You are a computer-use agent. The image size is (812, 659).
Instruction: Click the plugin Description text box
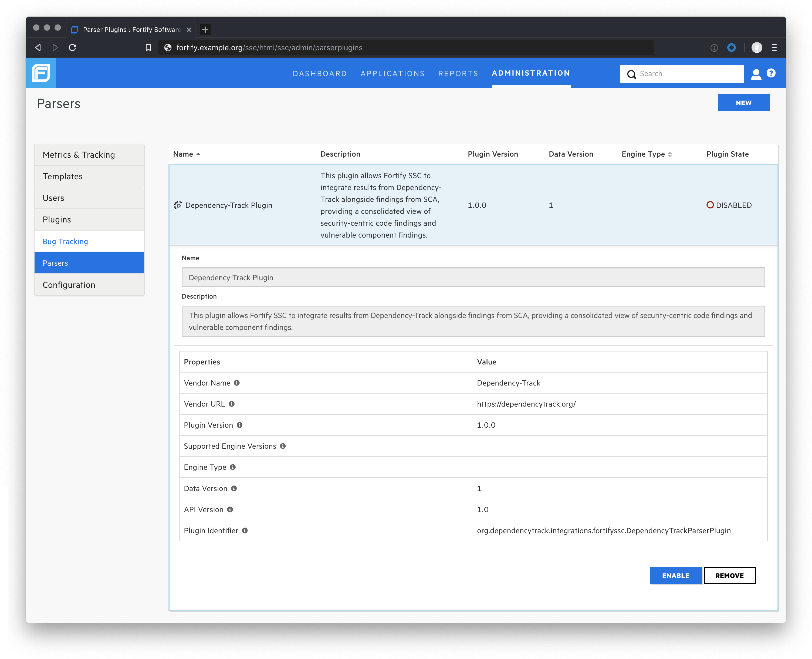tap(473, 321)
